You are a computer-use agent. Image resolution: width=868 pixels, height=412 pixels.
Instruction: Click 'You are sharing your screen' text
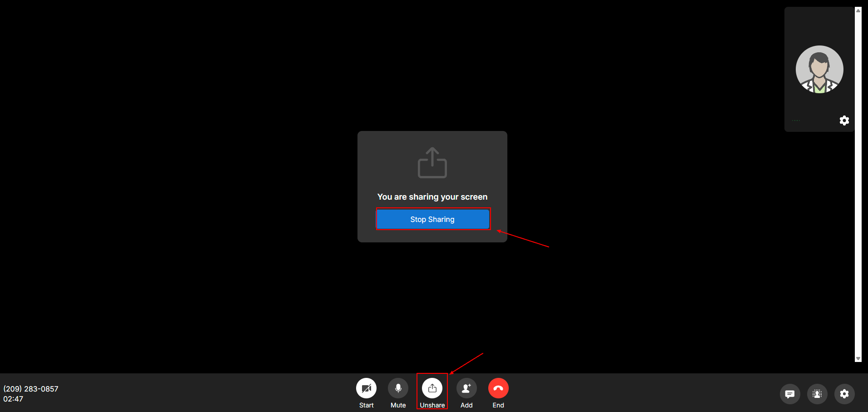pos(432,197)
